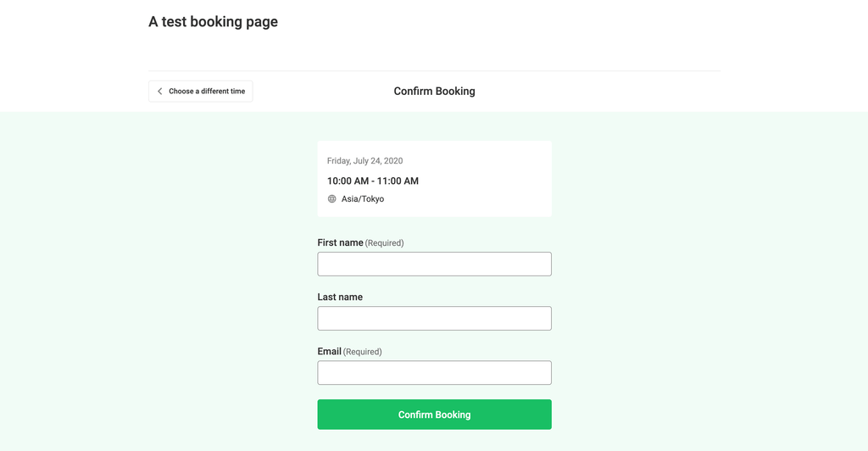The width and height of the screenshot is (868, 451).
Task: Select the Email input field
Action: pos(434,372)
